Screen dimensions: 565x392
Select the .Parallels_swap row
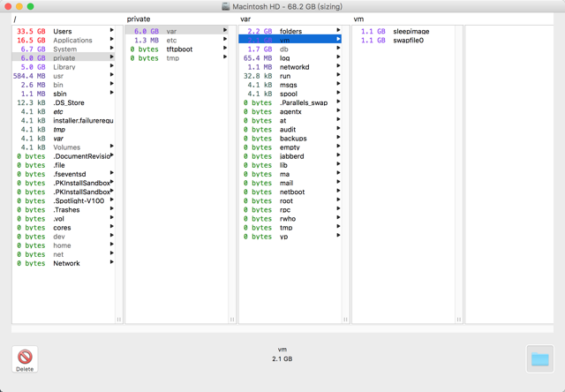point(290,102)
